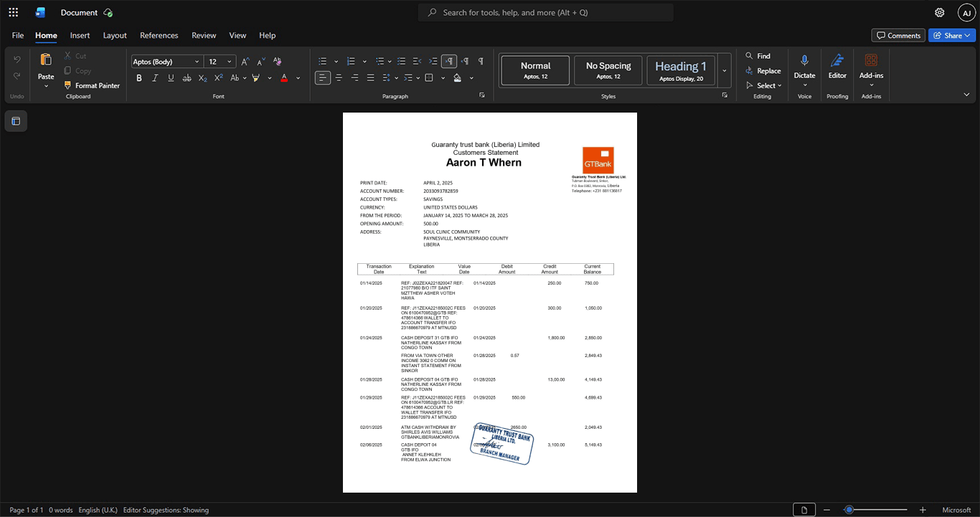Apply the No Spacing style
Image resolution: width=980 pixels, height=517 pixels.
click(608, 70)
